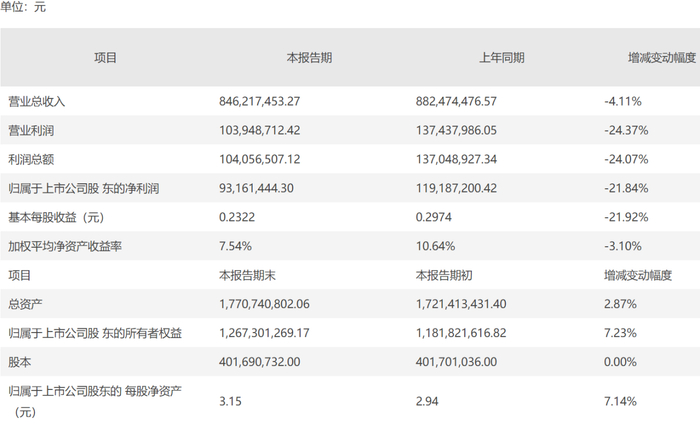The width and height of the screenshot is (700, 424).
Task: Click the value 1,721,413,431.40
Action: point(461,304)
